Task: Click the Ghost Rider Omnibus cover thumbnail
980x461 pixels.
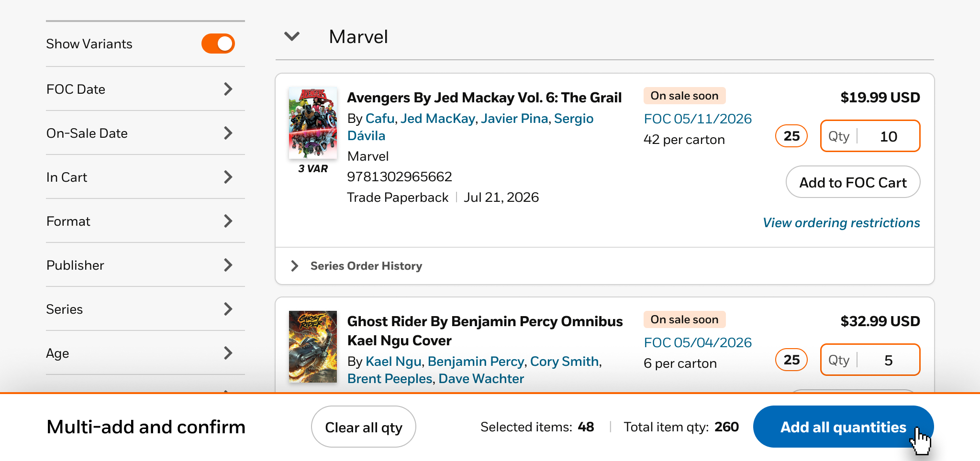Action: (x=313, y=347)
